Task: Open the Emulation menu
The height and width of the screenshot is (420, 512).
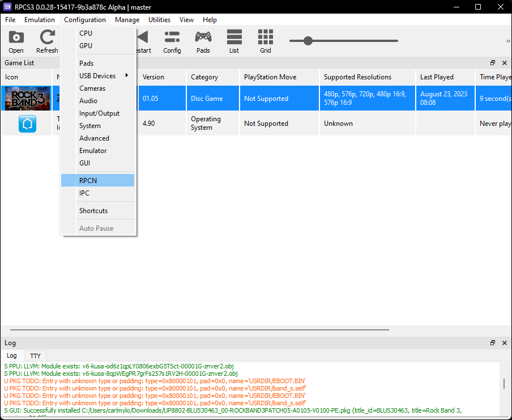Action: pyautogui.click(x=40, y=20)
